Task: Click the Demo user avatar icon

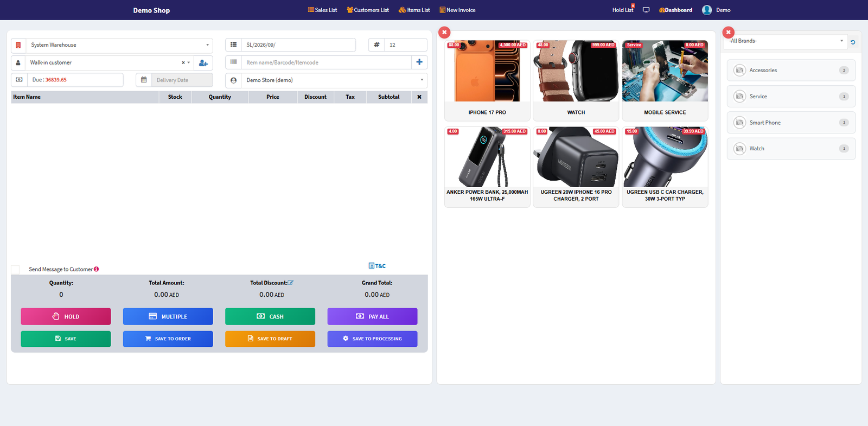Action: [x=707, y=10]
